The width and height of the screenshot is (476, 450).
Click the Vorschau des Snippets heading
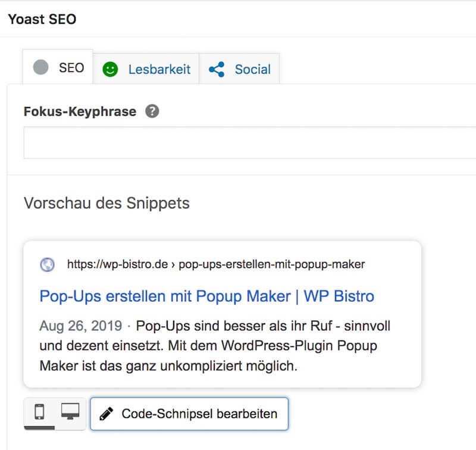[x=107, y=203]
